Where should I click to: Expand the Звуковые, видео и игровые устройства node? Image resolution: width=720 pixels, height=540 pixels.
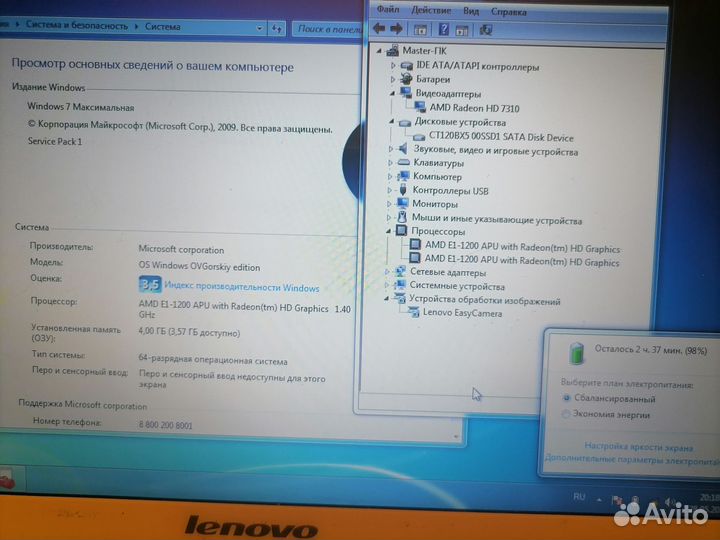coord(391,149)
